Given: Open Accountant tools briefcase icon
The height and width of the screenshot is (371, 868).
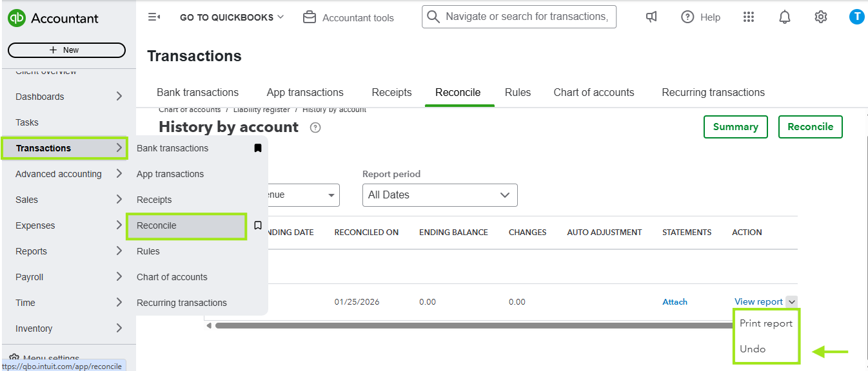Looking at the screenshot, I should pos(310,17).
